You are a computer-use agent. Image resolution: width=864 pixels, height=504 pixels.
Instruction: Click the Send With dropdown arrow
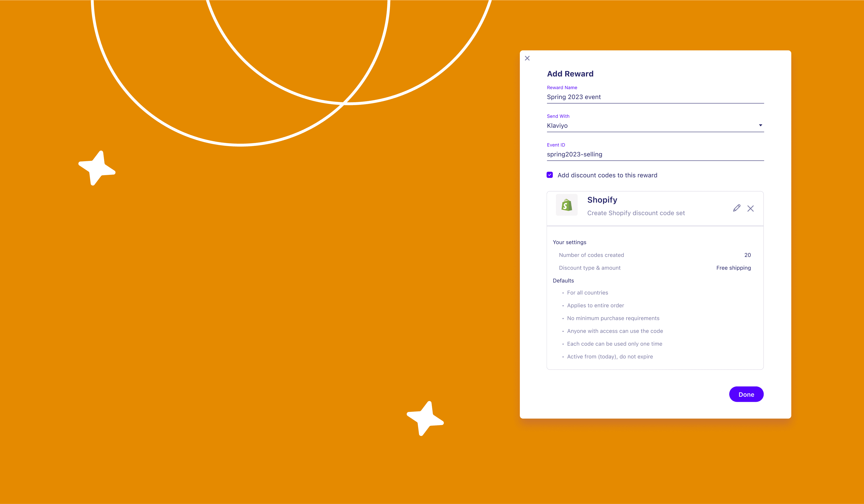[761, 125]
